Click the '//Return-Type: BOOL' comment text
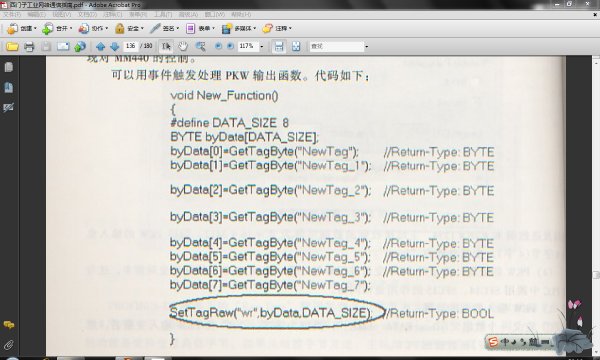This screenshot has height=360, width=600. 439,314
